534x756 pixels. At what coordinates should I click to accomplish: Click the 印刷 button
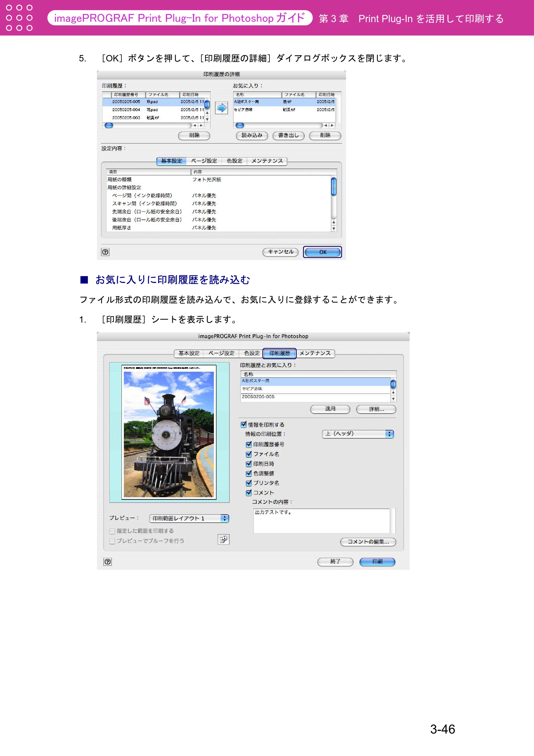(x=377, y=562)
